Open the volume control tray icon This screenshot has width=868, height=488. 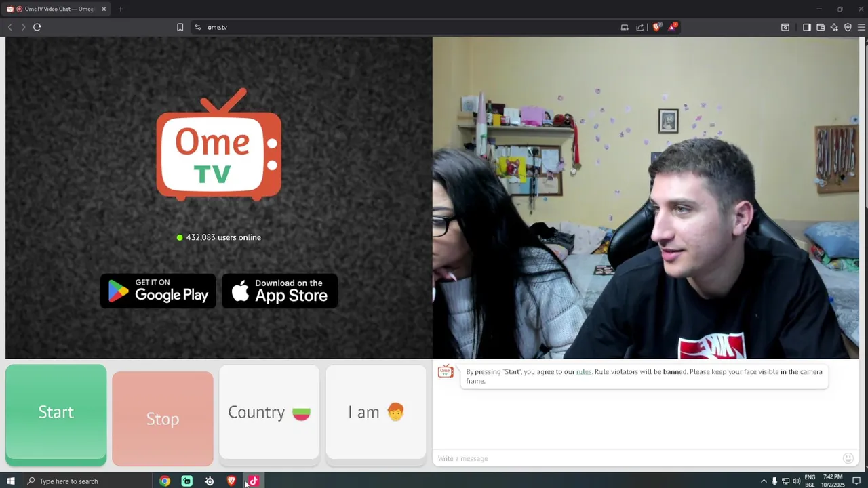pos(796,481)
